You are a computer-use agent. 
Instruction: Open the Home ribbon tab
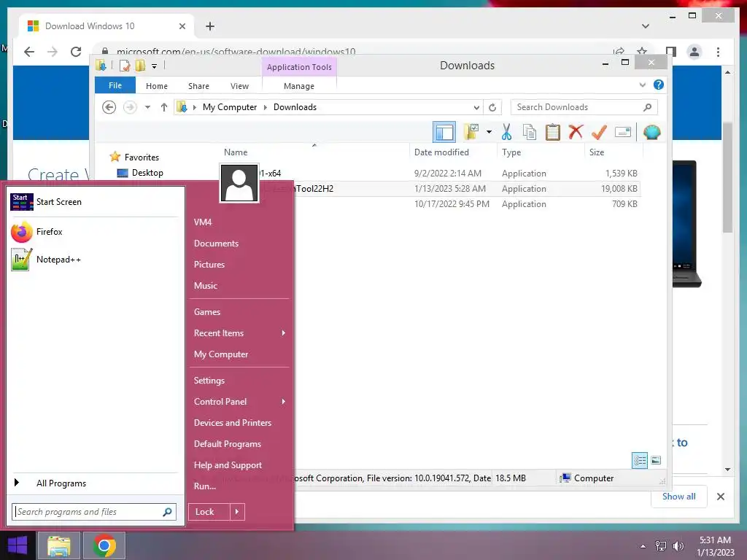tap(157, 86)
